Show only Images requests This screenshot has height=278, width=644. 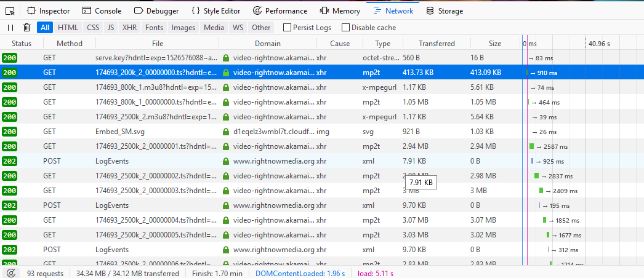pos(183,27)
